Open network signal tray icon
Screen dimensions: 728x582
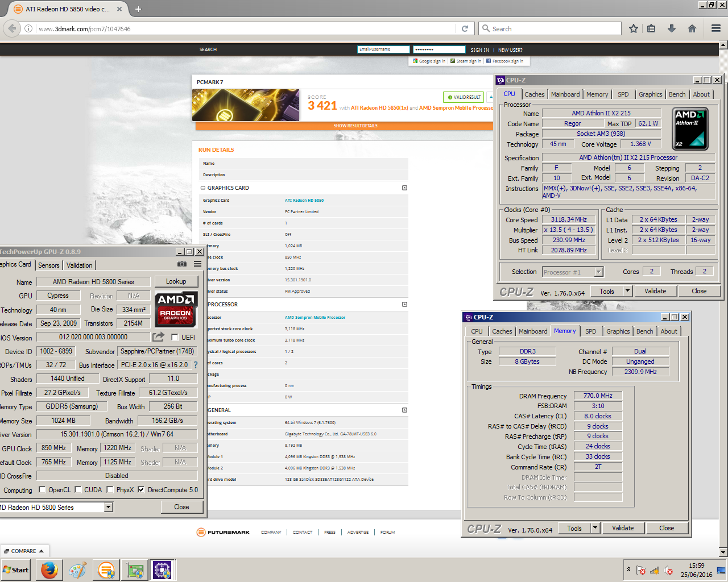click(655, 570)
